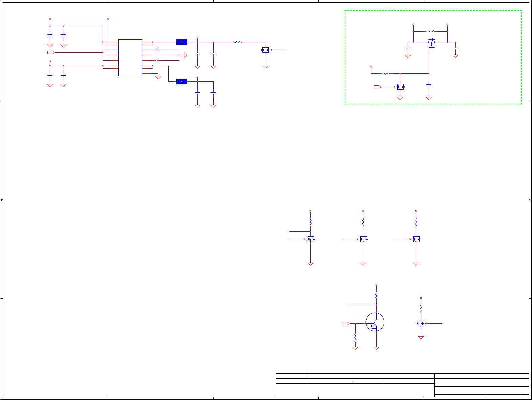Select the collector resistor above the BJT
The image size is (532, 400).
pos(376,296)
